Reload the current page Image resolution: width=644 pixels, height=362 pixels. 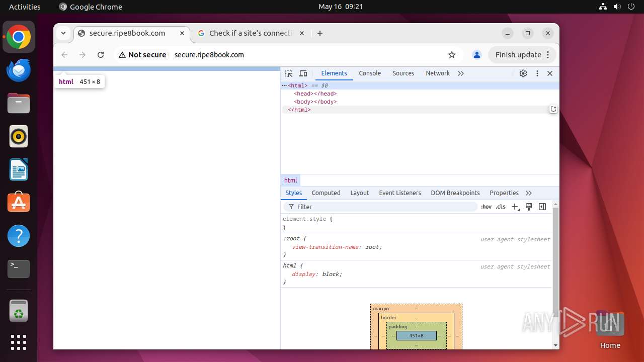tap(101, 55)
